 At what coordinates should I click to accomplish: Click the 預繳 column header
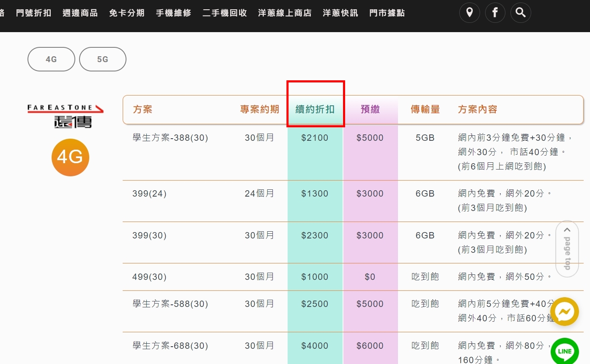pos(370,109)
